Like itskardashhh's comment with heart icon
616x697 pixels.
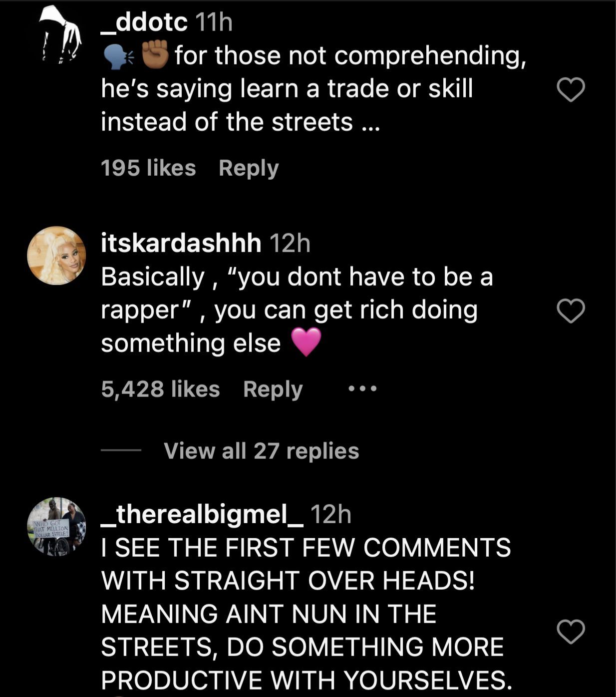point(571,312)
